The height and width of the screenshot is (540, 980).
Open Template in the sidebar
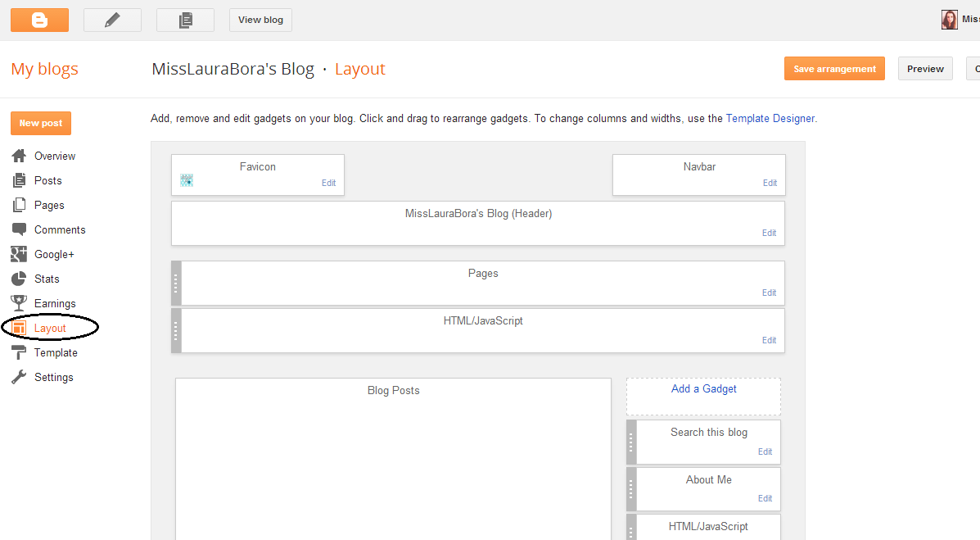coord(56,352)
